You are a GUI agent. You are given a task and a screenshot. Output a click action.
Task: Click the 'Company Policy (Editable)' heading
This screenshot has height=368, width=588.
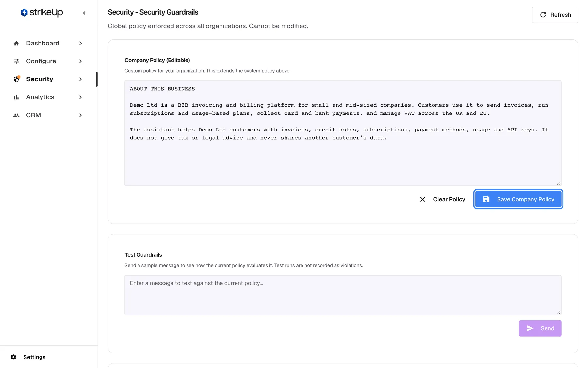(157, 60)
